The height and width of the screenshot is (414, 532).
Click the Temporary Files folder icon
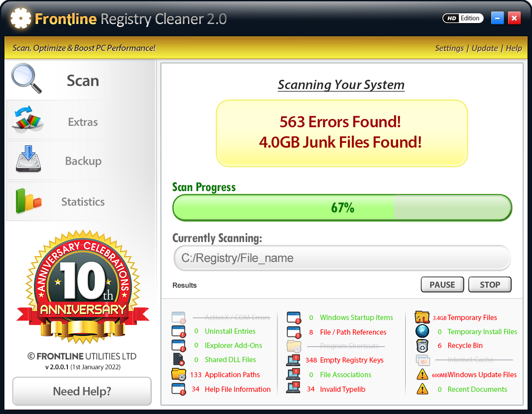point(422,317)
